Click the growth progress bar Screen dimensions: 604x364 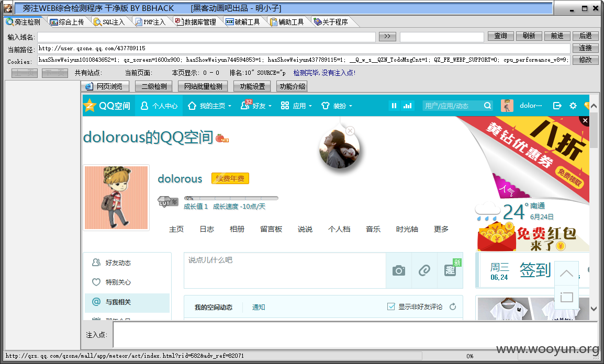coord(231,198)
